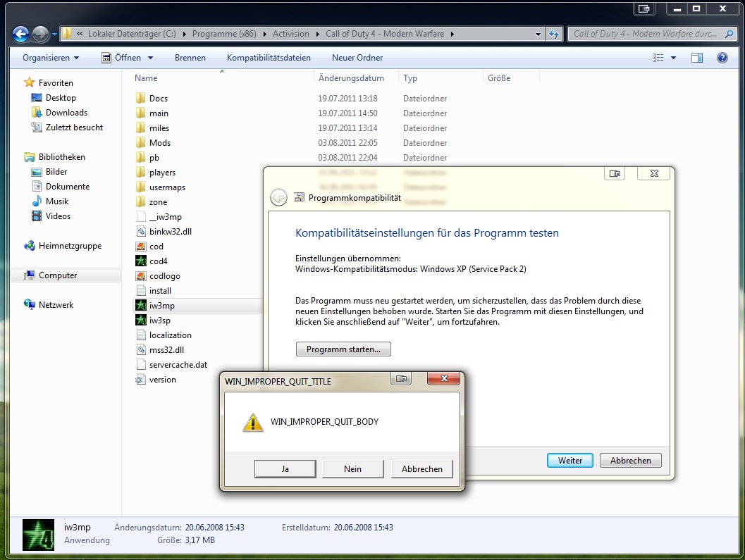Viewport: 745px width, 560px height.
Task: Click Nein in WIN_IMPROPER_QUIT dialog
Action: (352, 469)
